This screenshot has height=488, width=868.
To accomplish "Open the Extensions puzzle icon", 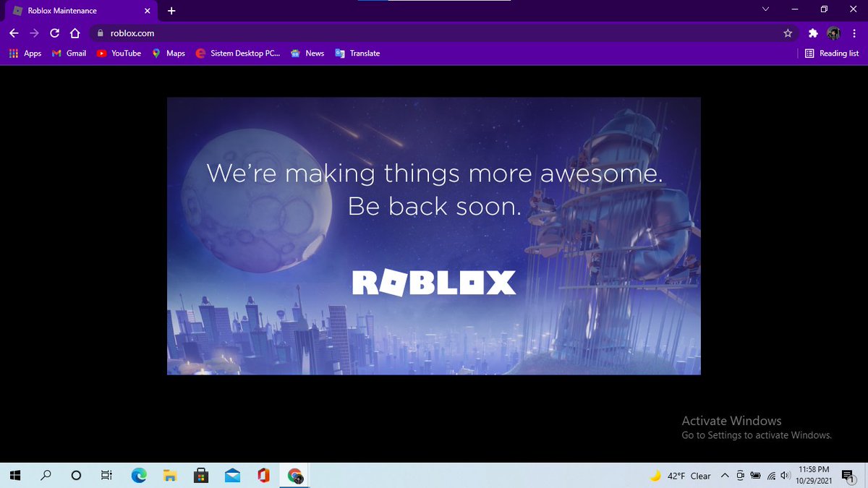I will click(x=813, y=33).
